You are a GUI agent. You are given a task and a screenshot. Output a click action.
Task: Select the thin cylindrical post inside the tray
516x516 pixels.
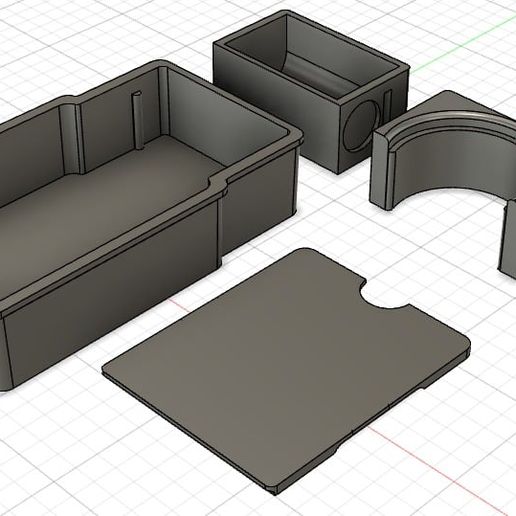[137, 120]
